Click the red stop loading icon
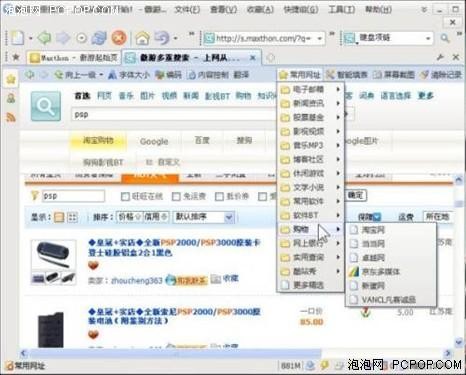Viewport: 466px width, 375px height. [x=119, y=38]
